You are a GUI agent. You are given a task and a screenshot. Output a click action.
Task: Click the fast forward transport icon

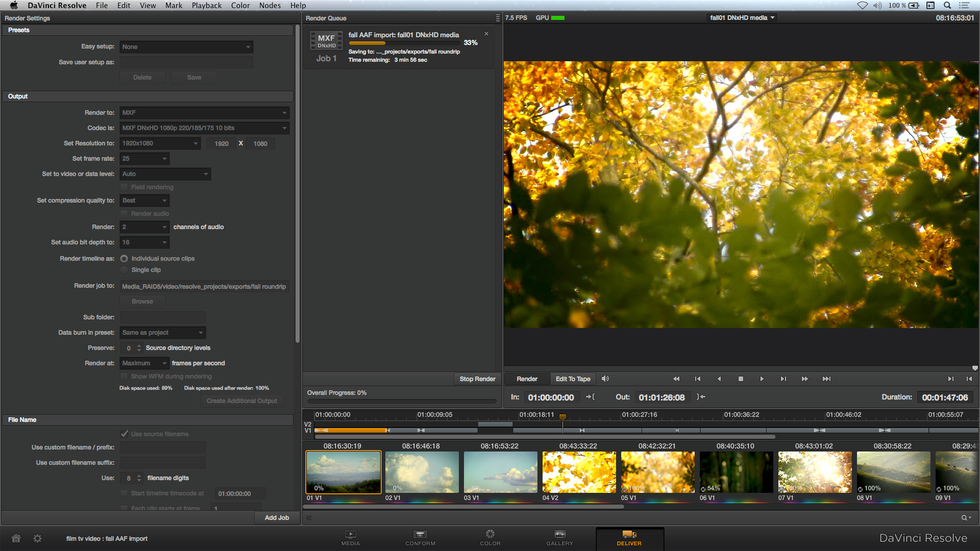[x=805, y=379]
